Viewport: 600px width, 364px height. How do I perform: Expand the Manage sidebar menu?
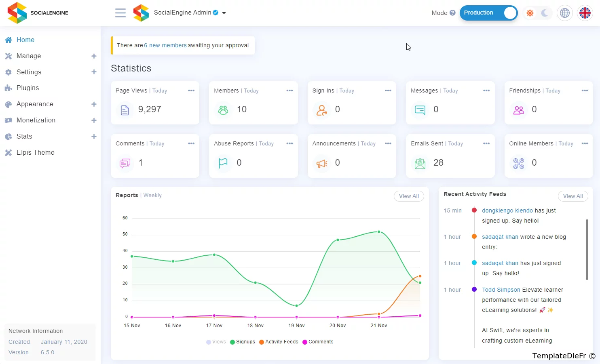94,56
